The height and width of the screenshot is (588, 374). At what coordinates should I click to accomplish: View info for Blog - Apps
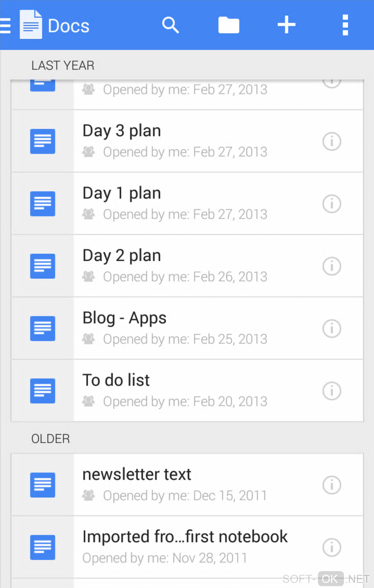[x=331, y=328]
